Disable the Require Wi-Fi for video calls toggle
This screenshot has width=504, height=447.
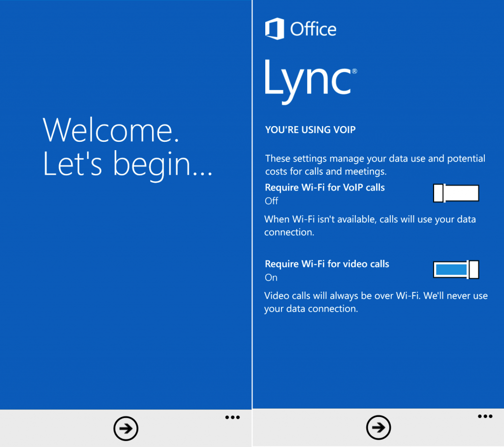[x=456, y=270]
